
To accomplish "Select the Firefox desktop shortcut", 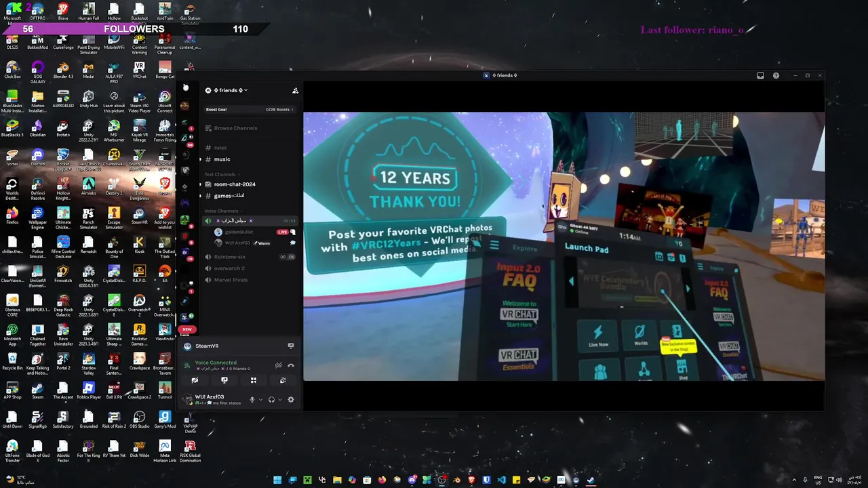I will pyautogui.click(x=12, y=216).
